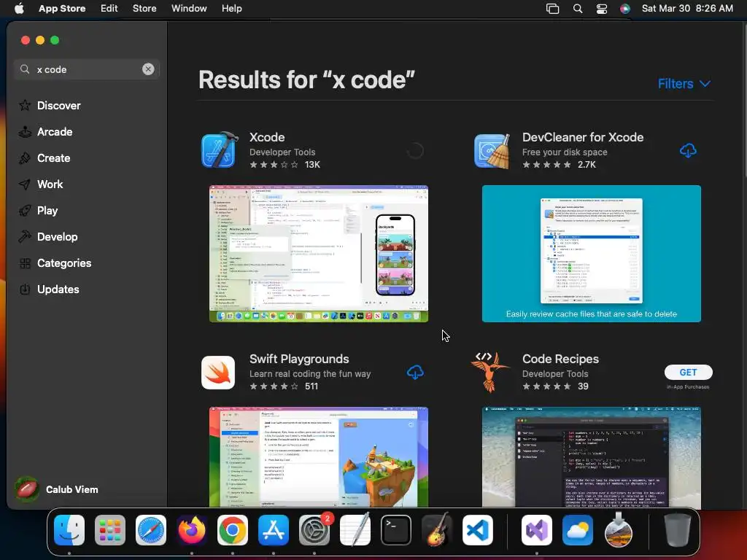This screenshot has width=747, height=560.
Task: Open Visual Studio from the Dock
Action: [537, 530]
